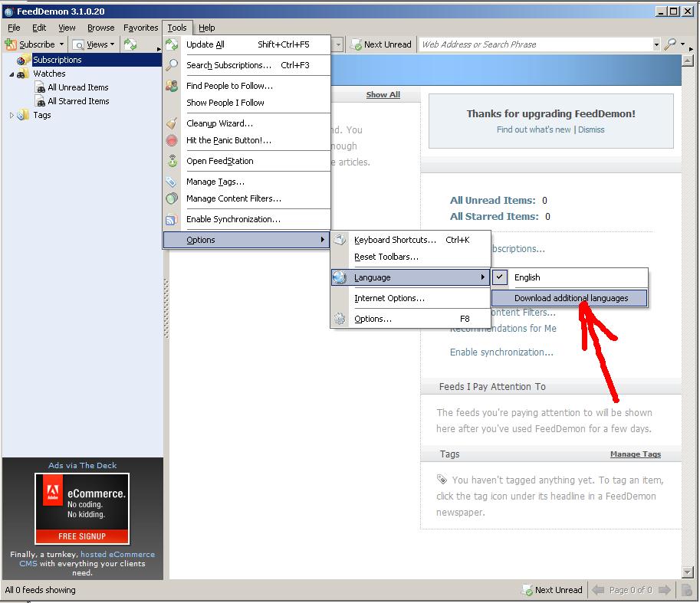Click the next page arrow in status bar
Image resolution: width=700 pixels, height=603 pixels.
665,590
